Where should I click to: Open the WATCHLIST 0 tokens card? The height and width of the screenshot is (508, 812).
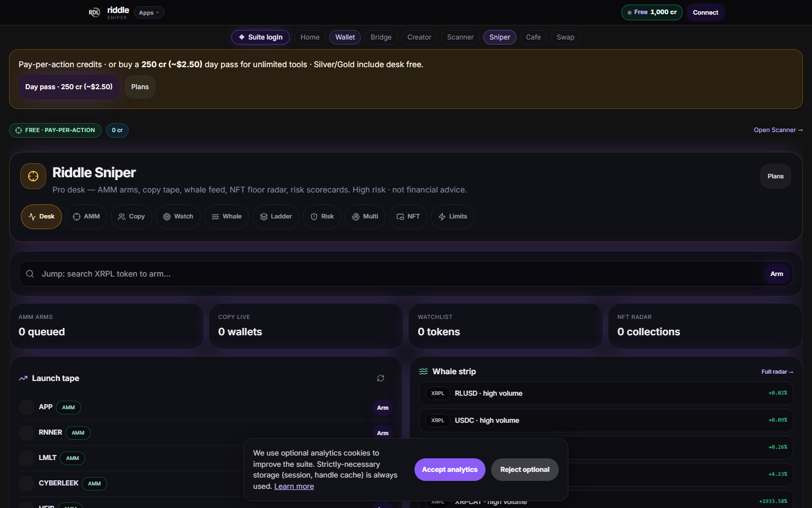(x=505, y=326)
